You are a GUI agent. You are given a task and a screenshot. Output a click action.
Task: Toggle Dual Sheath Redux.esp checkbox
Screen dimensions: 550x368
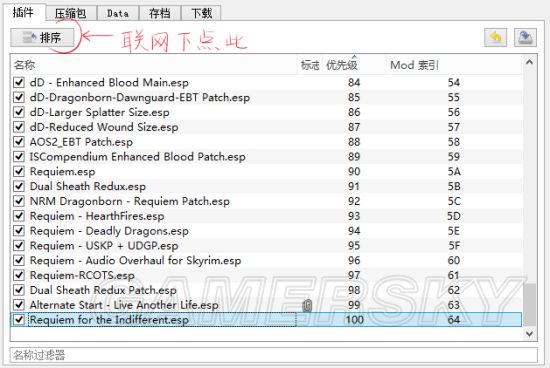(19, 186)
